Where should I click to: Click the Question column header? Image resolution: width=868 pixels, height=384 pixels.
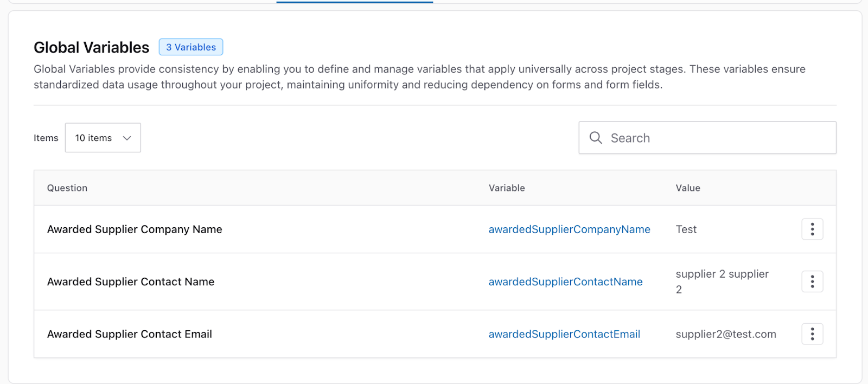click(67, 188)
